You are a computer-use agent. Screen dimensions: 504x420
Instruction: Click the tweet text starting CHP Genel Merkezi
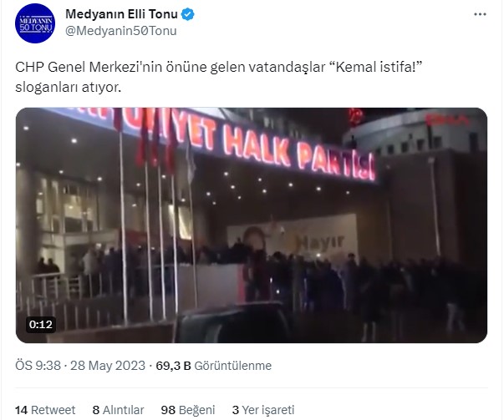pos(219,77)
